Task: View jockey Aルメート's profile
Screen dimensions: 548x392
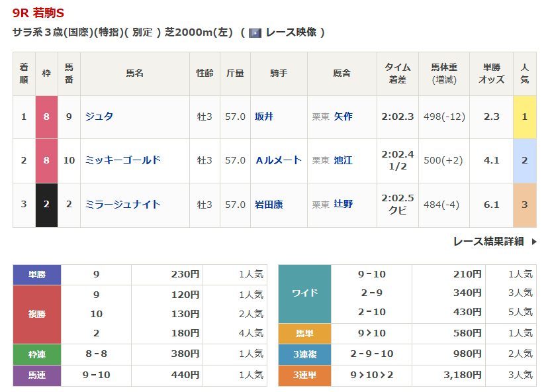Action: click(x=278, y=160)
